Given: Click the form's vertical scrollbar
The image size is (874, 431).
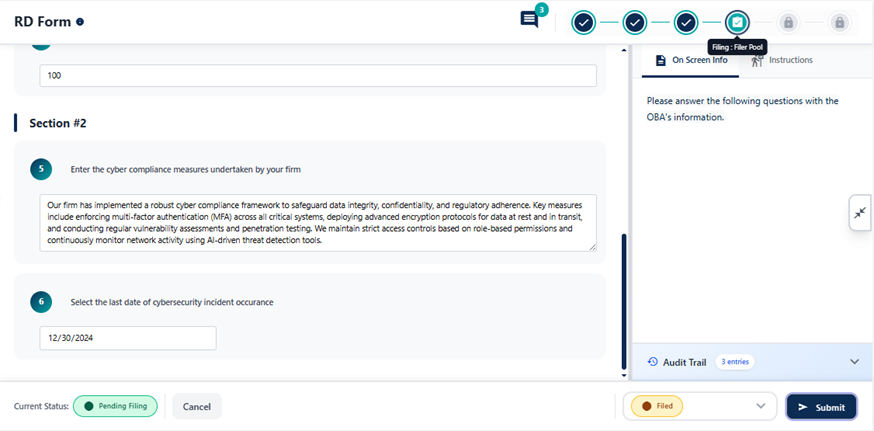Looking at the screenshot, I should click(x=623, y=300).
